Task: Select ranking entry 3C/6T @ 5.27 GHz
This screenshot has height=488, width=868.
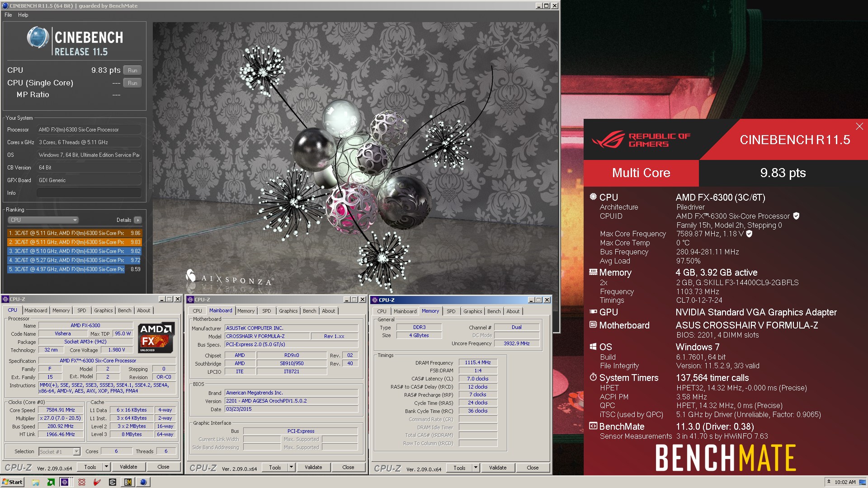Action: 75,260
